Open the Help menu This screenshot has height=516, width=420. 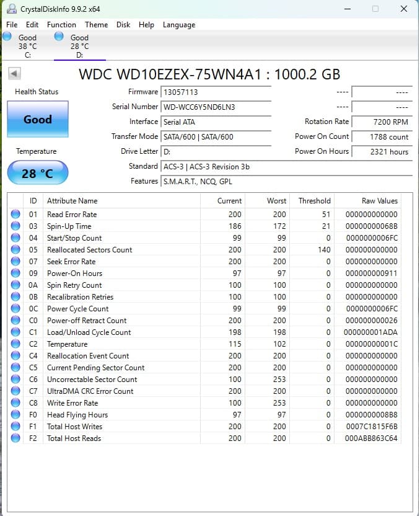click(146, 25)
